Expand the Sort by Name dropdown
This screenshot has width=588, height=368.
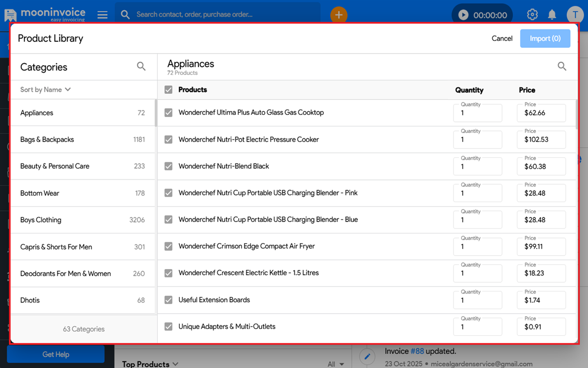(45, 90)
